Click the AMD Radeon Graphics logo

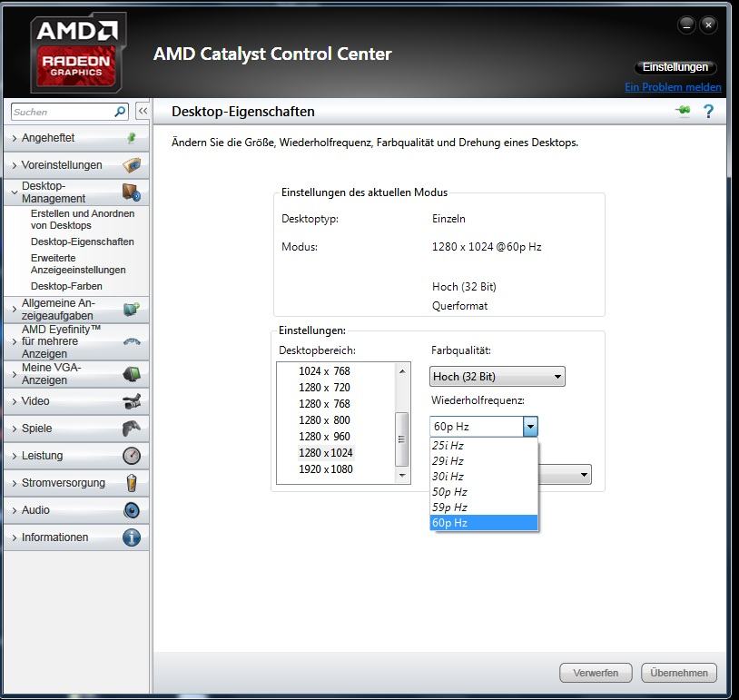point(77,53)
